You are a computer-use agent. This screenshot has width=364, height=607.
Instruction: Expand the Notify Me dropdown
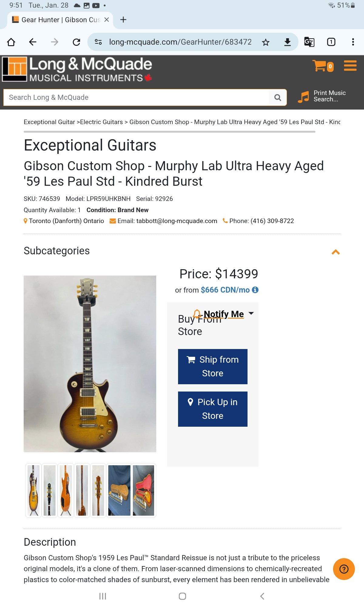point(251,313)
